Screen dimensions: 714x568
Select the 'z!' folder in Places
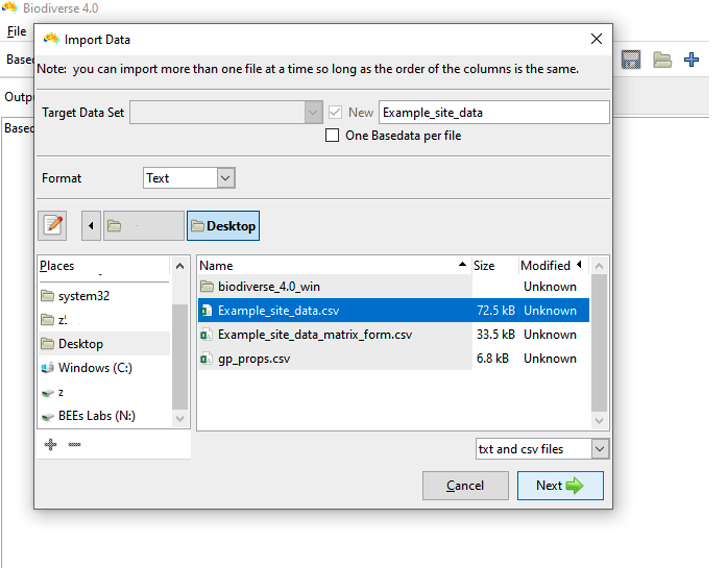pos(104,320)
